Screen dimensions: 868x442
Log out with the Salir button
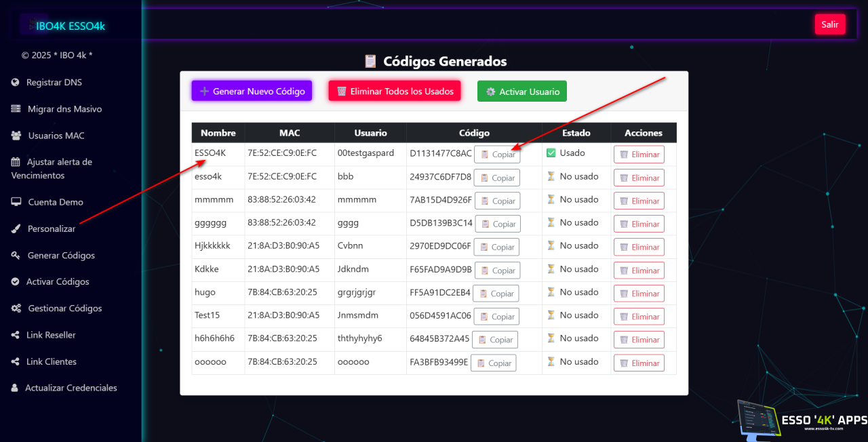tap(829, 24)
